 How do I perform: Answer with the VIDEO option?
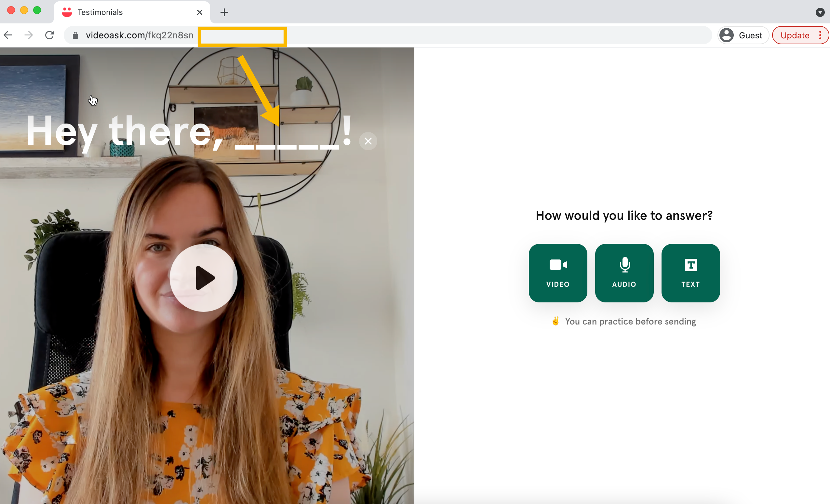click(558, 273)
